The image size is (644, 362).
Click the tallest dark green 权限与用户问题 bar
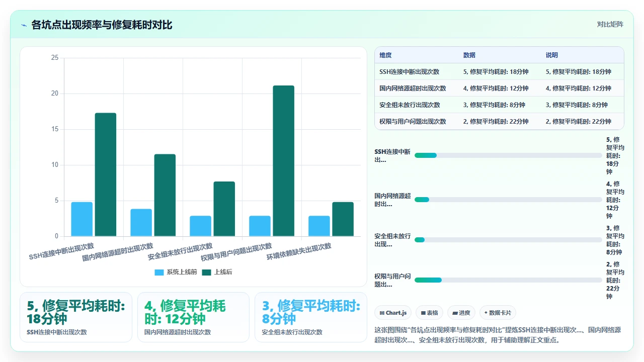[x=284, y=161]
